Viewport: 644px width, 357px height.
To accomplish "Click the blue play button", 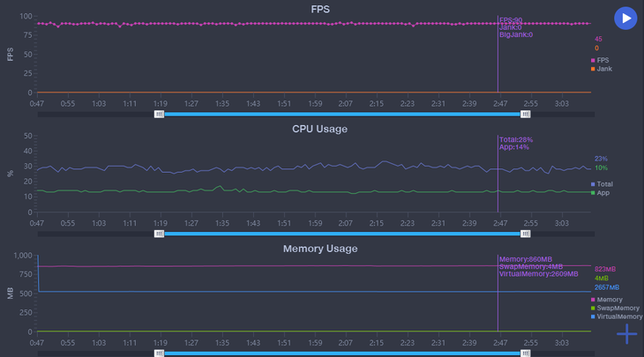I will [x=625, y=18].
